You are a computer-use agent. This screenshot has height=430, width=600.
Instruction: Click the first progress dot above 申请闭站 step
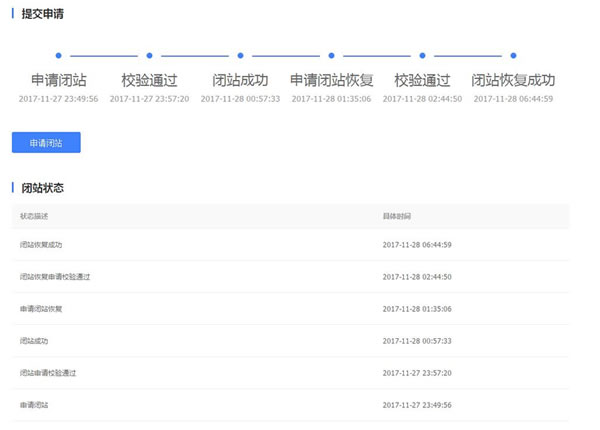pos(59,56)
